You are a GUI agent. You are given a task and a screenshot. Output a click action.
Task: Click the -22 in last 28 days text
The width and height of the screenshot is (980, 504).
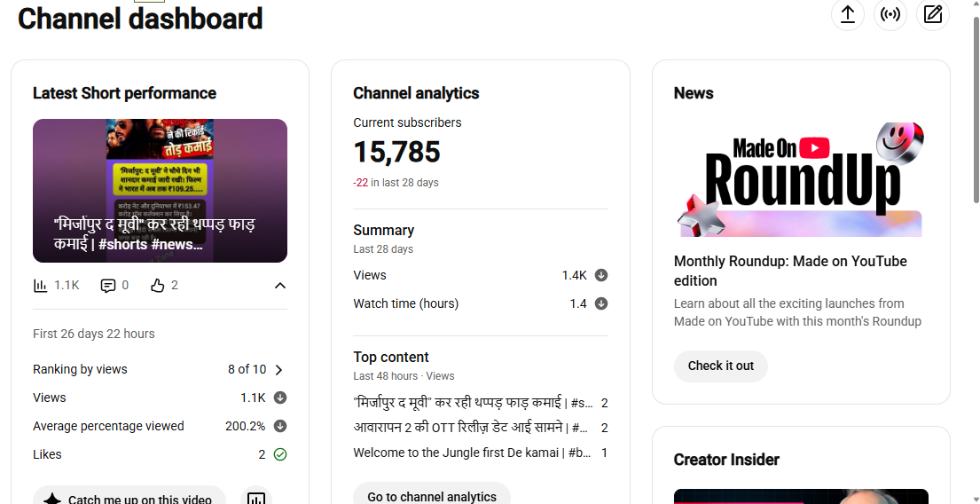coord(396,183)
